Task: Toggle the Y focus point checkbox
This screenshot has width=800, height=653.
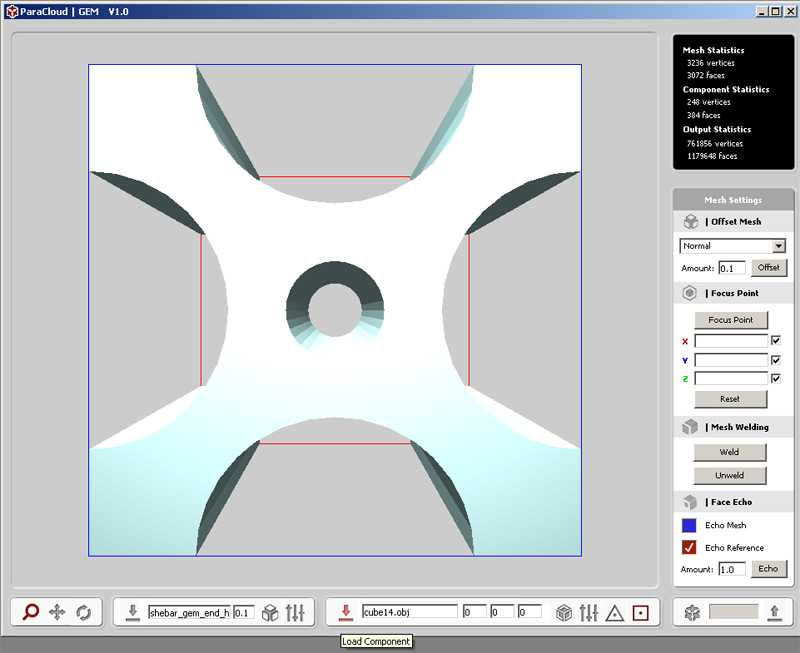Action: click(x=776, y=360)
